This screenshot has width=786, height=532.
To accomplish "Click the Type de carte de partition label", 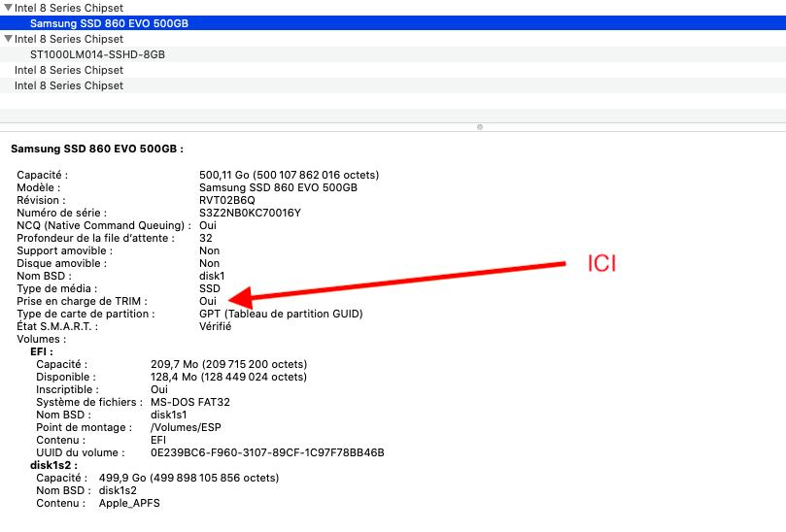I will coord(85,314).
